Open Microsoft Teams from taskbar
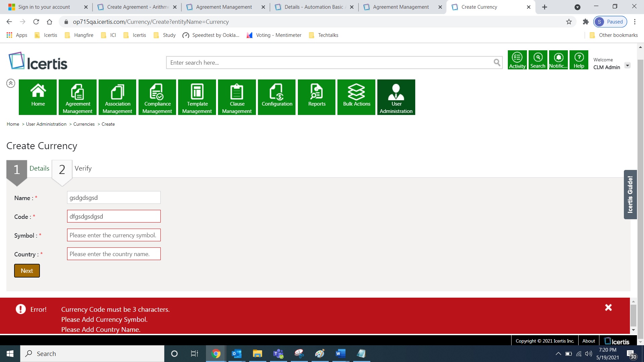The width and height of the screenshot is (644, 362). click(278, 354)
